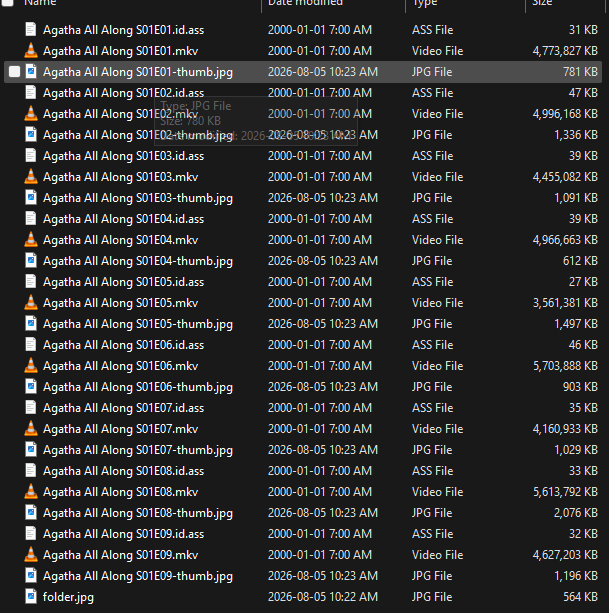Click the image icon for S01E03-thumb.jpg
Viewport: 609px width, 613px height.
pyautogui.click(x=31, y=198)
